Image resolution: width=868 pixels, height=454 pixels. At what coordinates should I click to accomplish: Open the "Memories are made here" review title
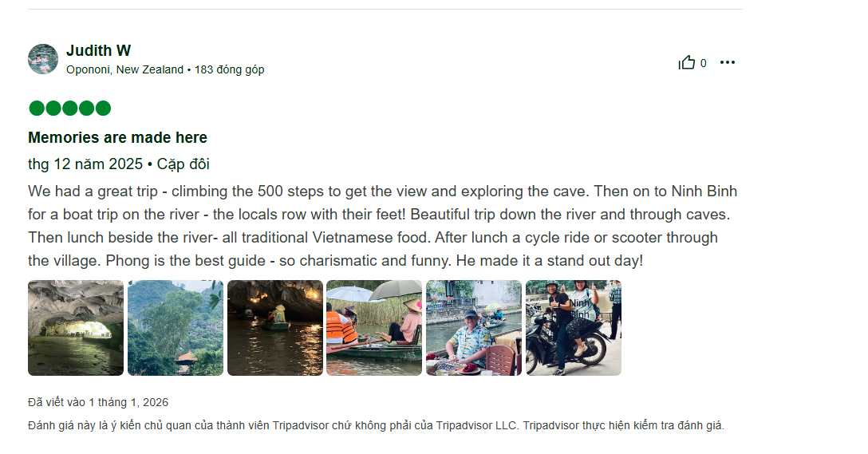(x=117, y=137)
